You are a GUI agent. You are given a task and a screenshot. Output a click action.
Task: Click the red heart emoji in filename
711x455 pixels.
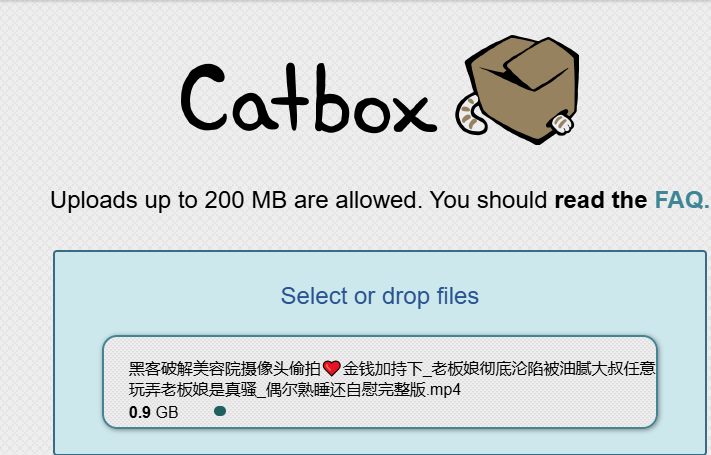331,368
